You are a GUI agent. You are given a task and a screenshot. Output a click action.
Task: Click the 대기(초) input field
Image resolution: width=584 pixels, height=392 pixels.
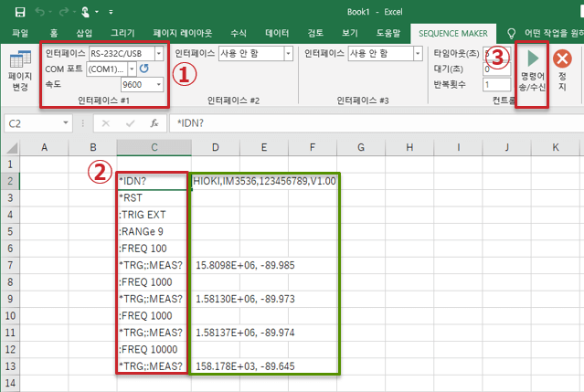point(496,69)
